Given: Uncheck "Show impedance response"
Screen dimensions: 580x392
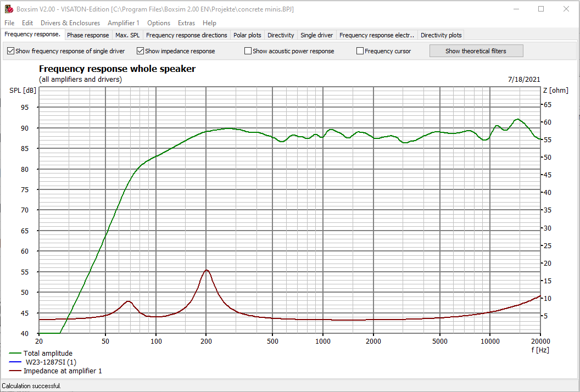Looking at the screenshot, I should 141,51.
